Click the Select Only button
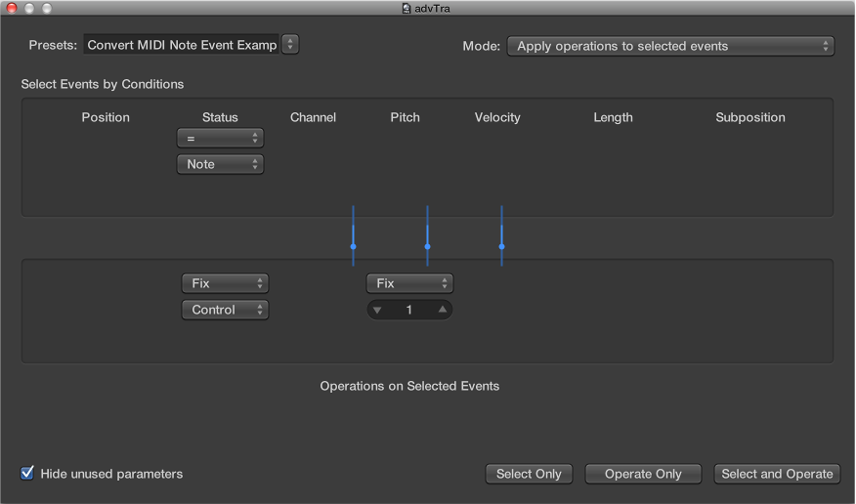Image resolution: width=856 pixels, height=504 pixels. (x=529, y=474)
